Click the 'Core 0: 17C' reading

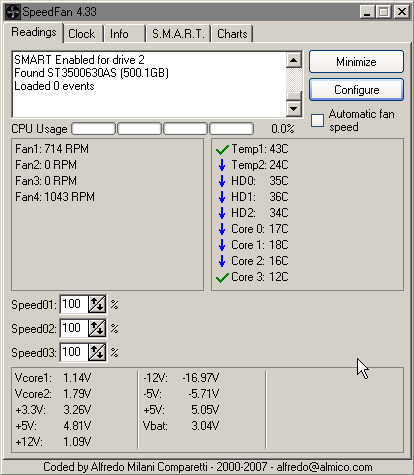click(260, 229)
